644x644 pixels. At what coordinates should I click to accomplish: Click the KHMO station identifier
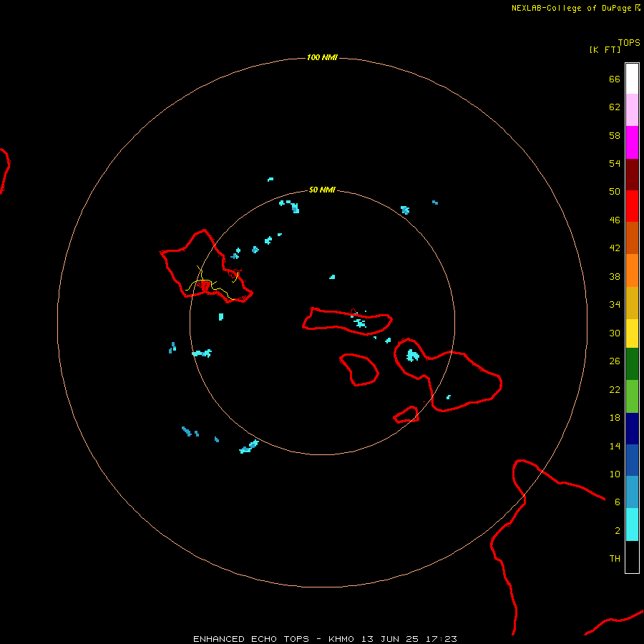click(x=341, y=639)
